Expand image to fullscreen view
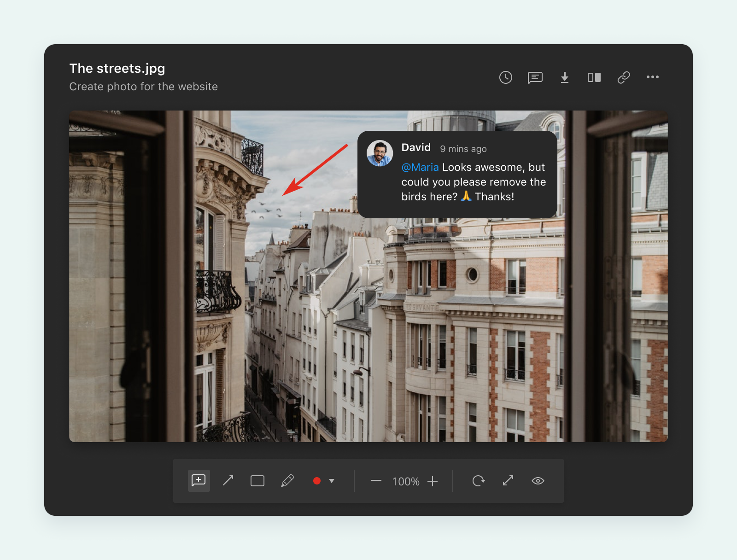Screen dimensions: 737x560 (x=508, y=481)
